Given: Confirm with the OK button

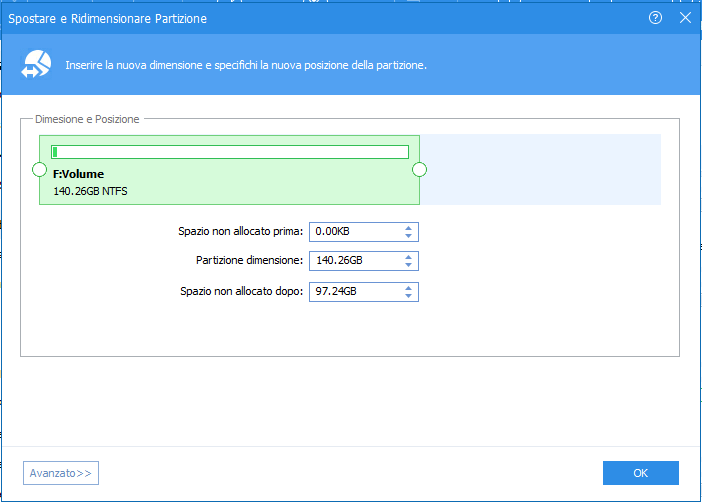Looking at the screenshot, I should [640, 473].
